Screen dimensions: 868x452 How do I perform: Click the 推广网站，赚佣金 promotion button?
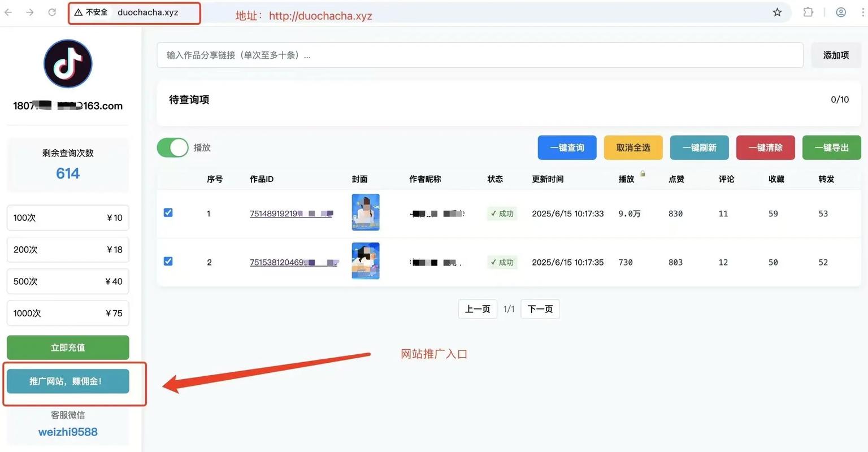[x=68, y=381]
